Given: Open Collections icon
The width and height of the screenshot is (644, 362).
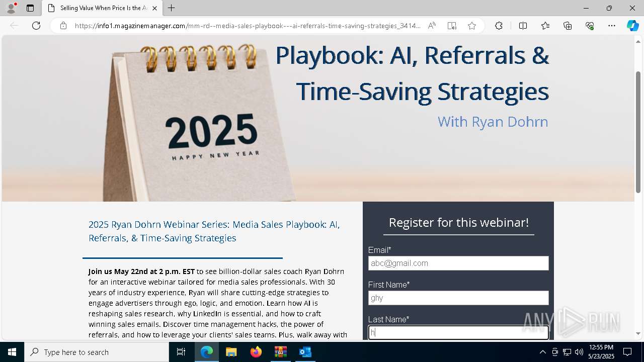Looking at the screenshot, I should (x=568, y=26).
